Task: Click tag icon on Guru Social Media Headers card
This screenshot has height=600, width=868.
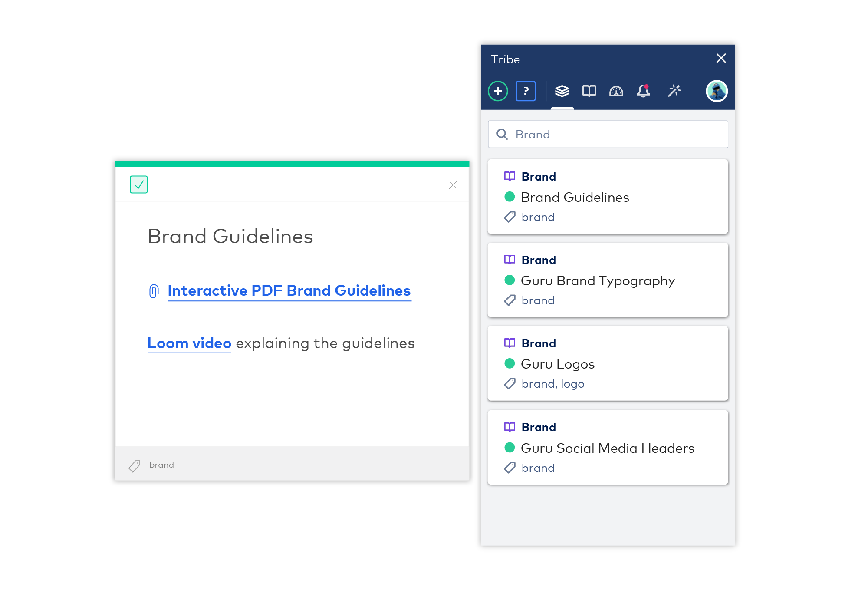Action: pyautogui.click(x=510, y=468)
